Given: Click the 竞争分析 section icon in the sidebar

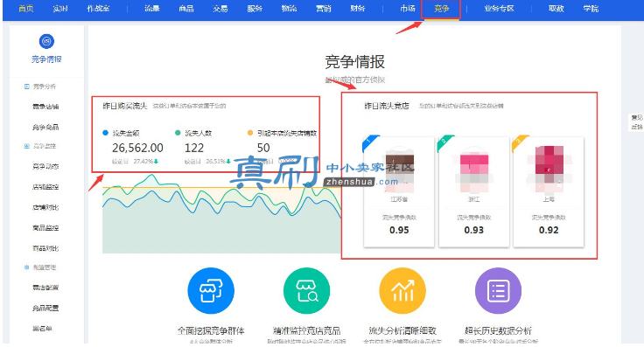Looking at the screenshot, I should pyautogui.click(x=27, y=87).
